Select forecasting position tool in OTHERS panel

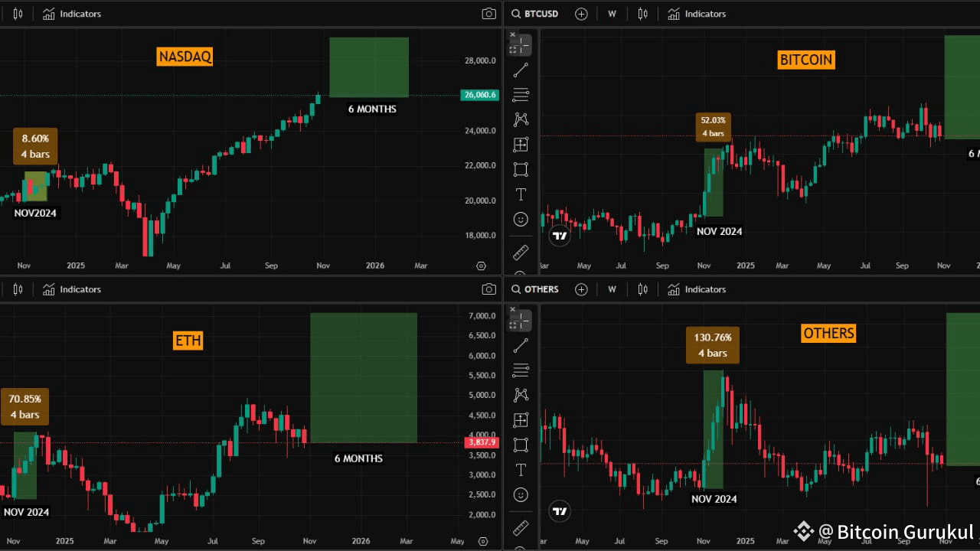[x=521, y=420]
